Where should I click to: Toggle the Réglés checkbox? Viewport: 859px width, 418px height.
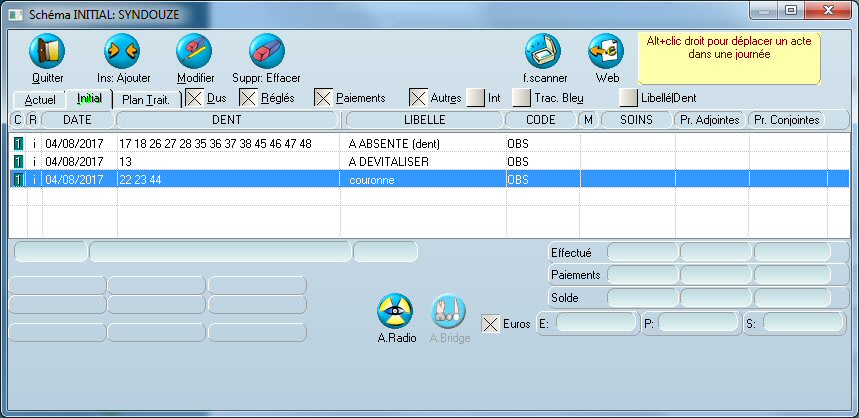pos(249,99)
